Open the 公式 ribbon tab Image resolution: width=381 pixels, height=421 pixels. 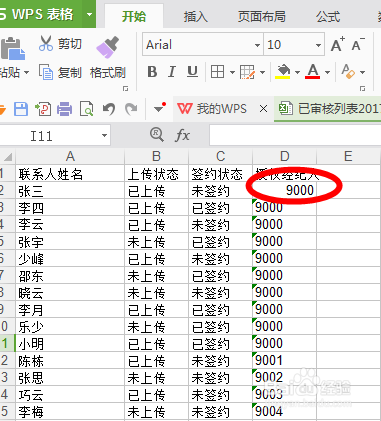(x=328, y=16)
